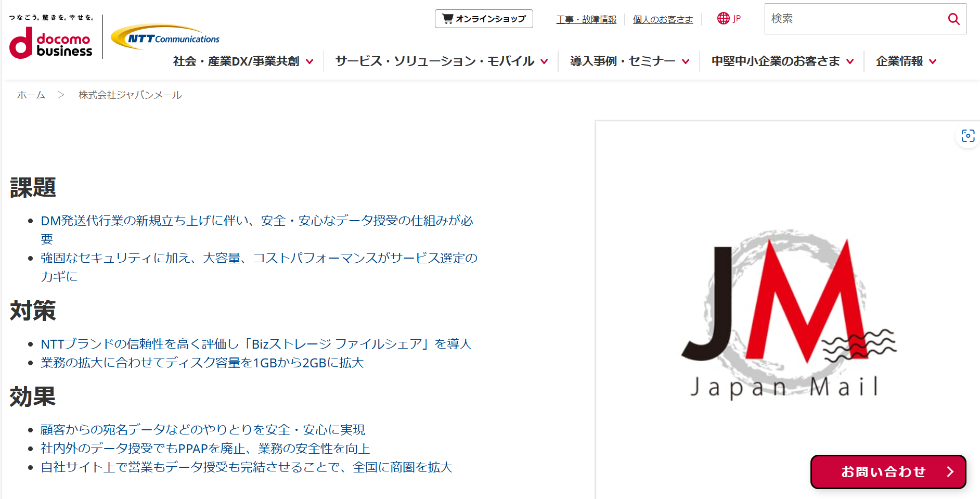Click the NTT Communications logo

point(165,38)
